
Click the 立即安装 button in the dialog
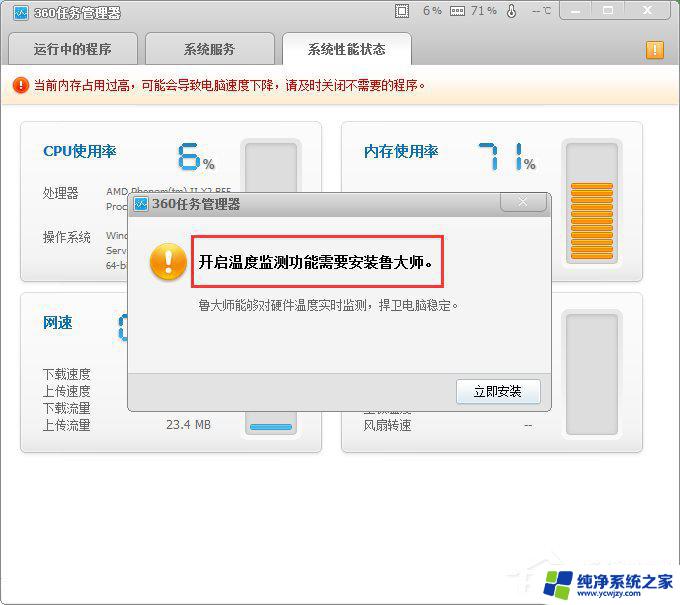pos(498,392)
